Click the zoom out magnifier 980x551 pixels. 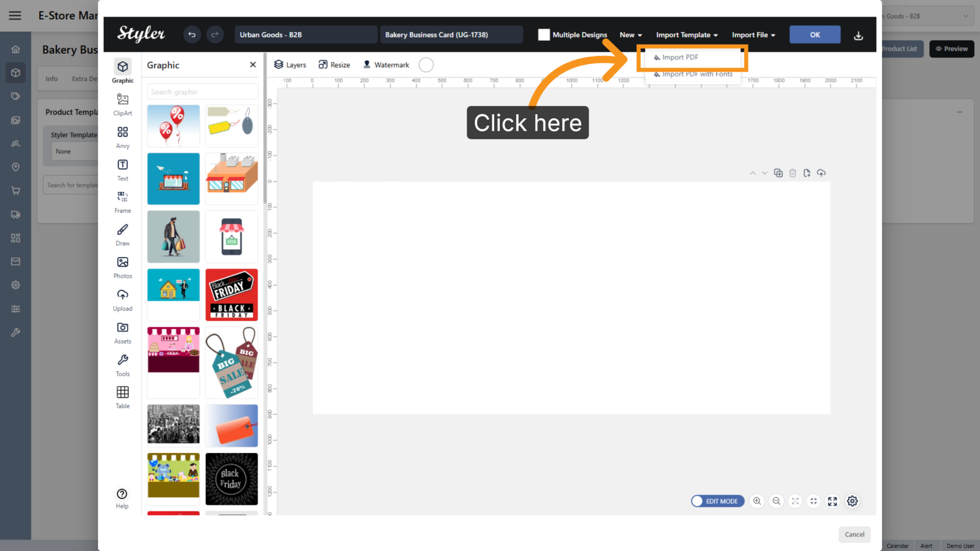pos(776,501)
